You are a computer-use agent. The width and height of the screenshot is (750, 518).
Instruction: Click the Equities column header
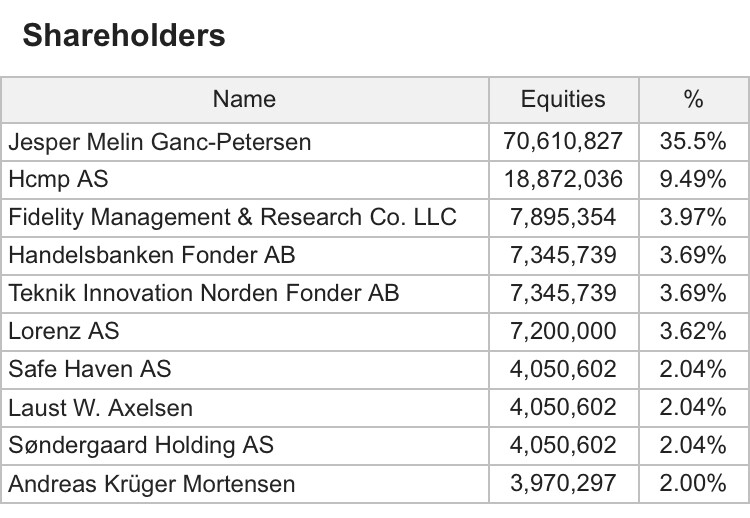click(x=563, y=100)
